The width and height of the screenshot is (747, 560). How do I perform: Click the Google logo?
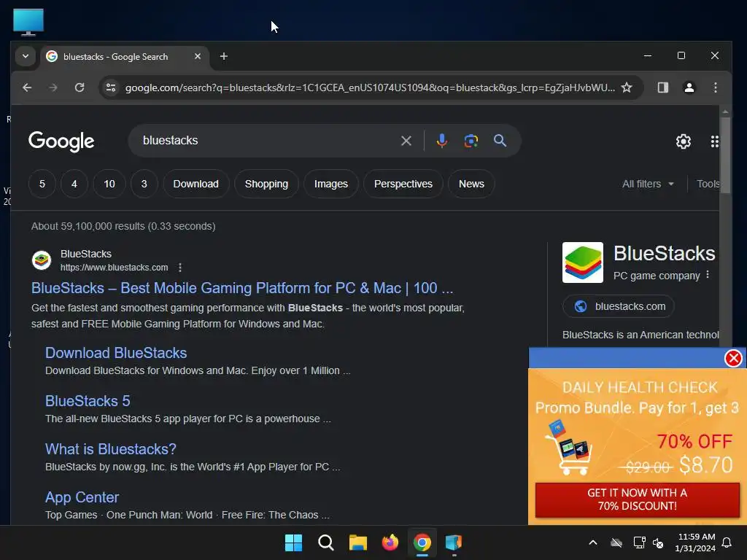click(x=61, y=141)
